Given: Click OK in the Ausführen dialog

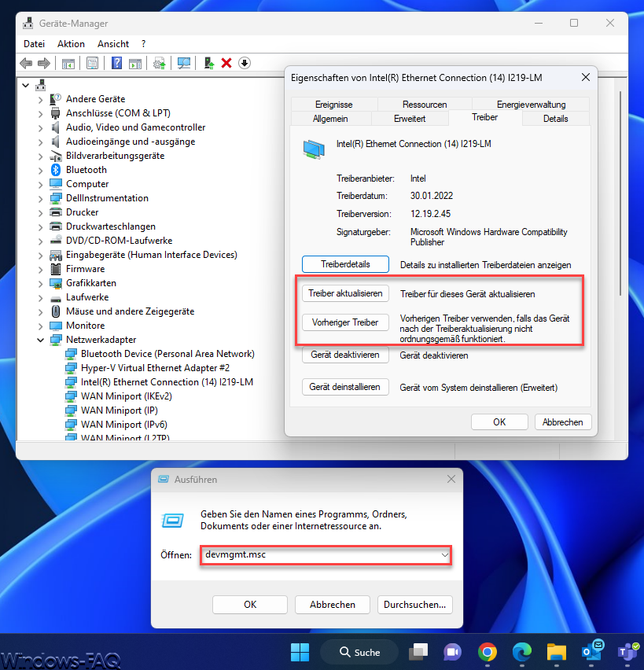Looking at the screenshot, I should pyautogui.click(x=250, y=605).
